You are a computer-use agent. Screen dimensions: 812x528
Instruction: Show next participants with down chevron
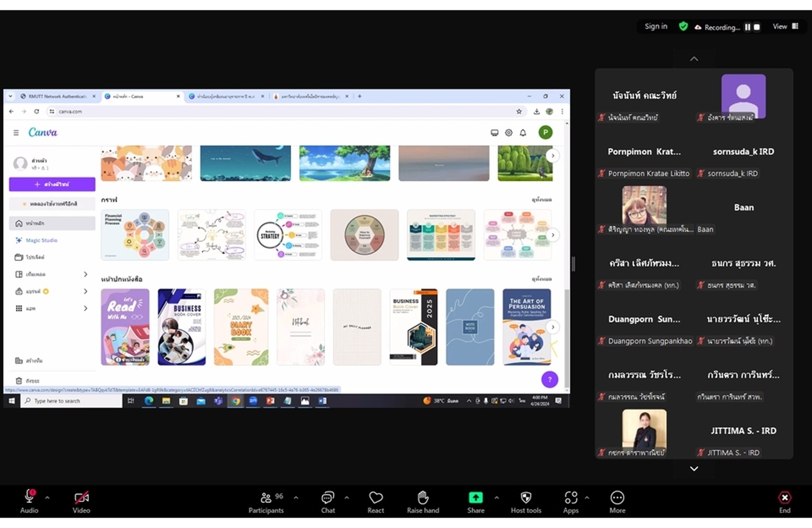[x=694, y=469]
